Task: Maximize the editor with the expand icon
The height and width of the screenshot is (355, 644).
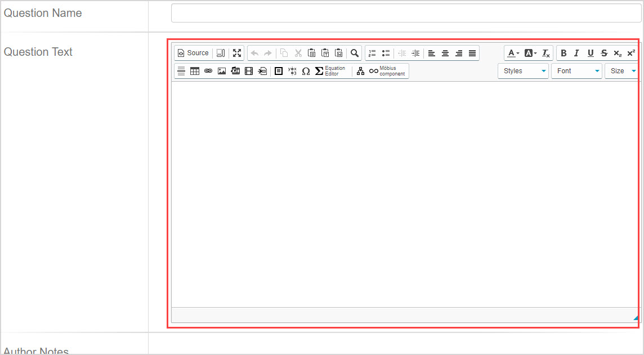Action: tap(237, 53)
